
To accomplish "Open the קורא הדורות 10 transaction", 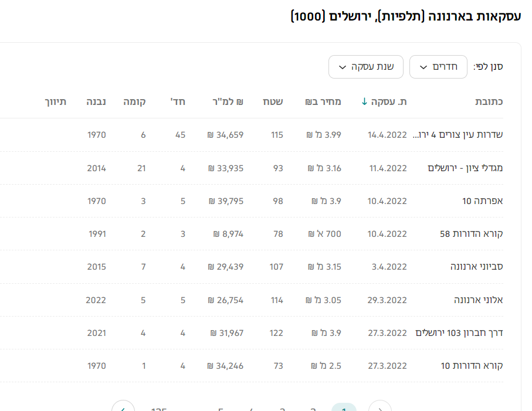I will [472, 366].
